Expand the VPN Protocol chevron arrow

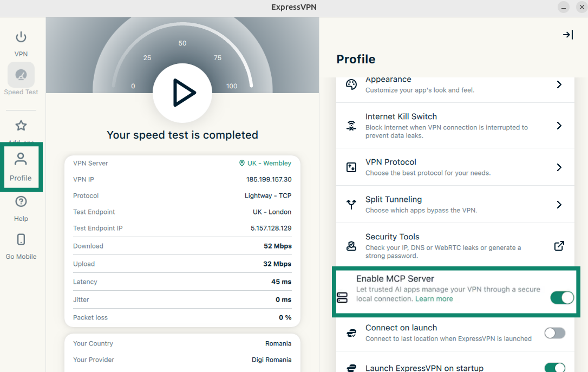pos(559,167)
